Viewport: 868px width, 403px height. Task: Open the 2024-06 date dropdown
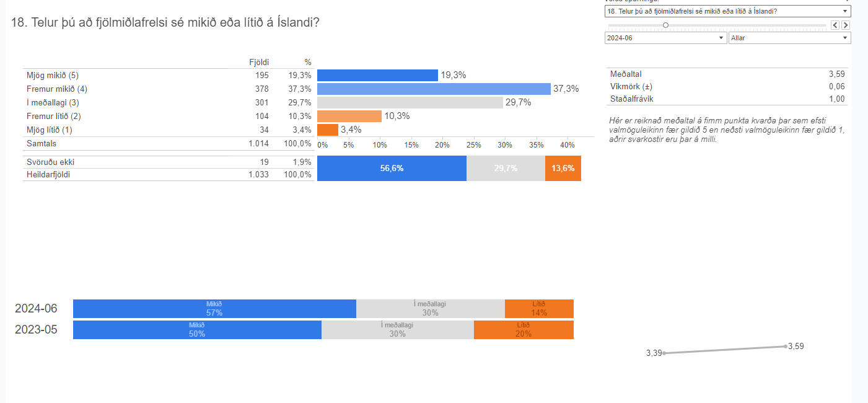pyautogui.click(x=665, y=38)
